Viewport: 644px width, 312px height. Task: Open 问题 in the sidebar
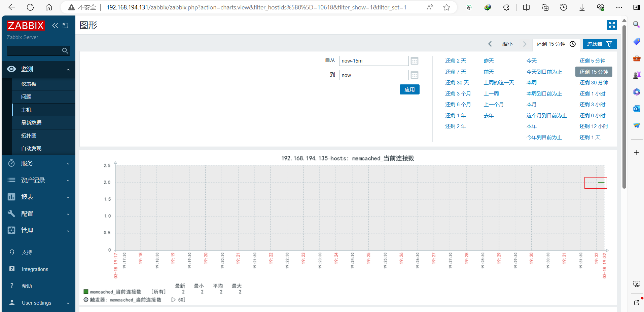tap(43, 97)
